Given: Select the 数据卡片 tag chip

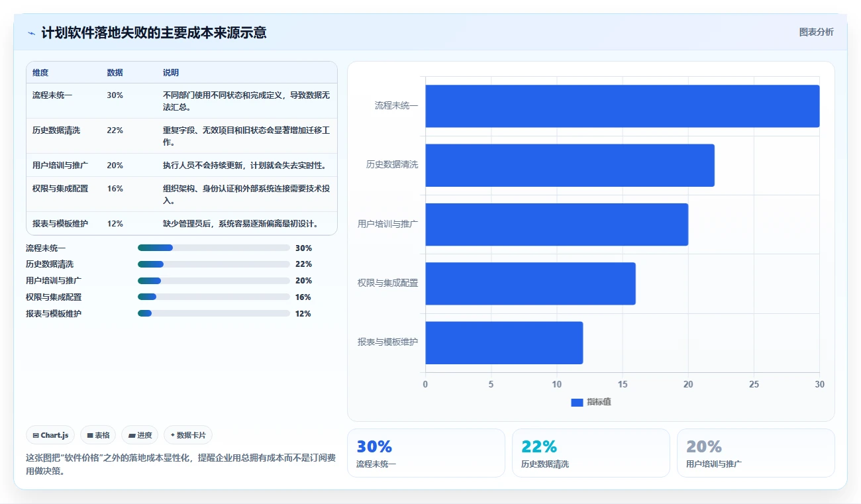Looking at the screenshot, I should [x=188, y=435].
